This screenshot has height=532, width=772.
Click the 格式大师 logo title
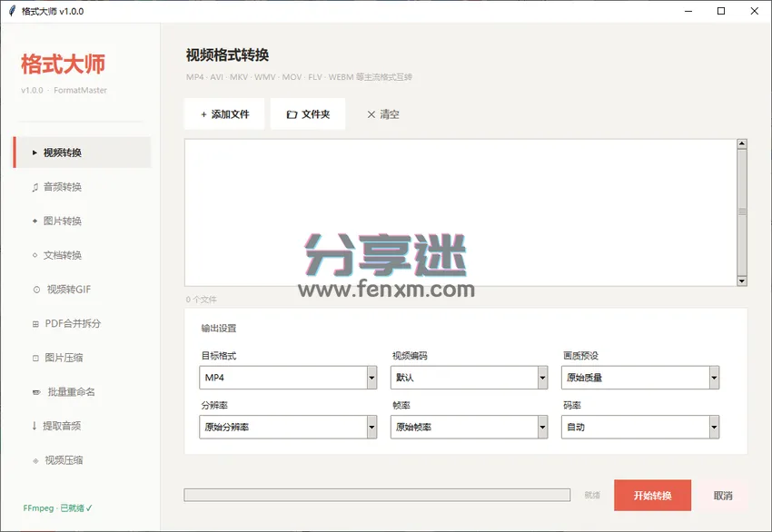click(63, 64)
